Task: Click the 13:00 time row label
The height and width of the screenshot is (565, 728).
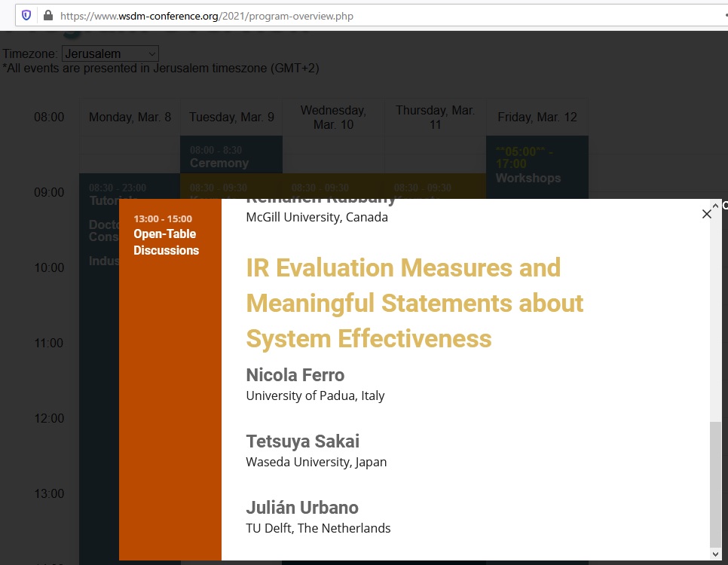Action: 49,493
